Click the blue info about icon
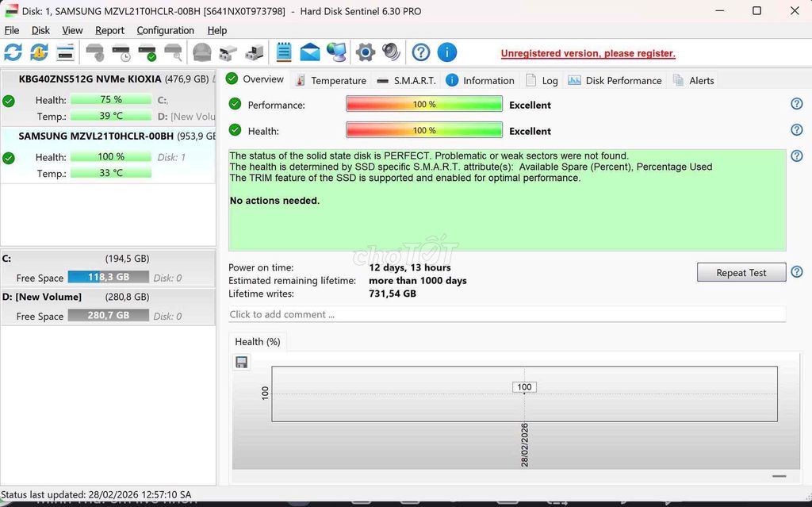Image resolution: width=812 pixels, height=507 pixels. coord(447,53)
